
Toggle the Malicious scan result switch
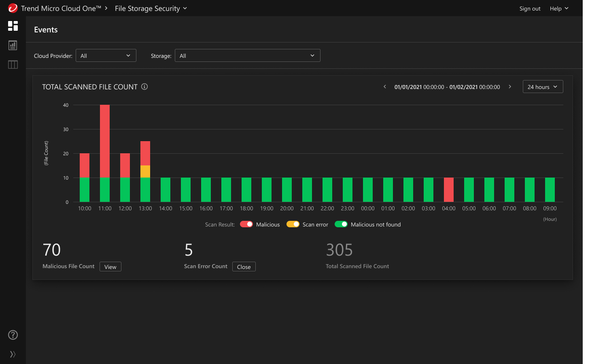(246, 224)
